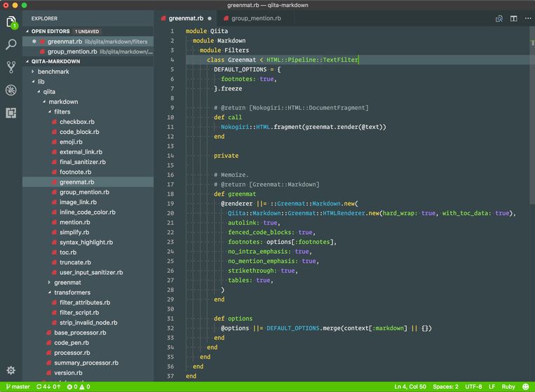The height and width of the screenshot is (392, 535).
Task: Click Ln 4, Col 50 indicator
Action: click(x=410, y=386)
